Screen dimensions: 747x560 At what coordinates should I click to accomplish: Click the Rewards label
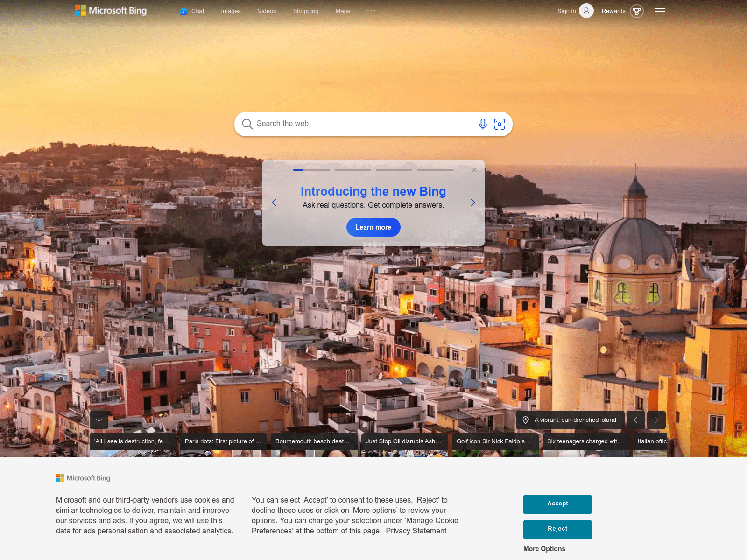pos(613,11)
